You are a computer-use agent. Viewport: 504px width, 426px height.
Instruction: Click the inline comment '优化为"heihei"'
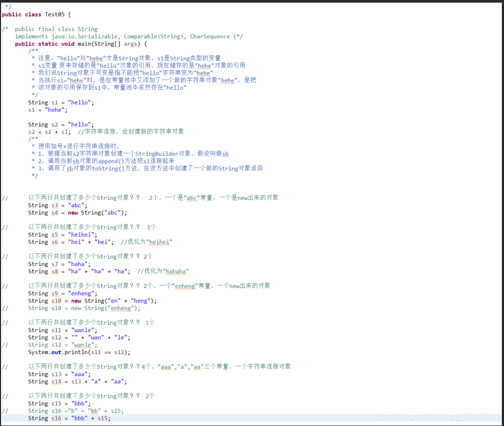click(146, 242)
